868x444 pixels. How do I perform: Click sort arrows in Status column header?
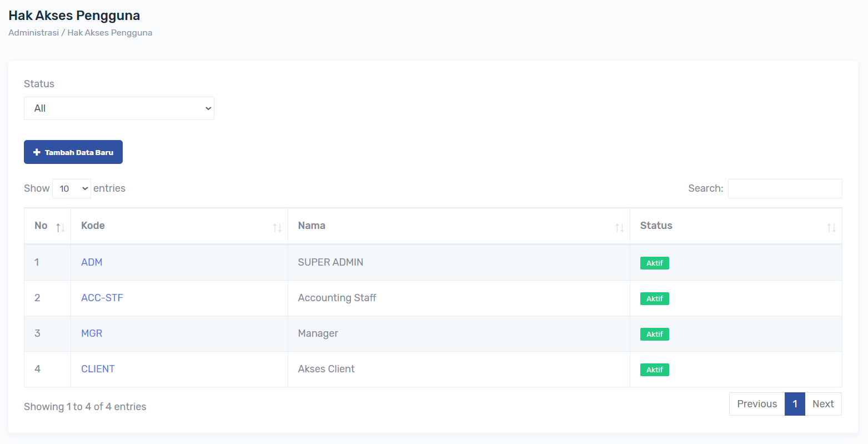pyautogui.click(x=831, y=227)
